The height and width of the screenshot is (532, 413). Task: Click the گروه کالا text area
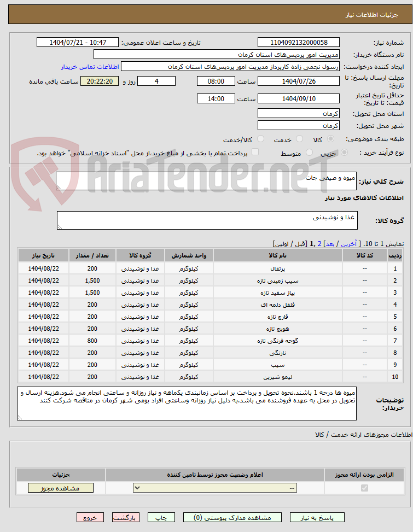click(207, 220)
